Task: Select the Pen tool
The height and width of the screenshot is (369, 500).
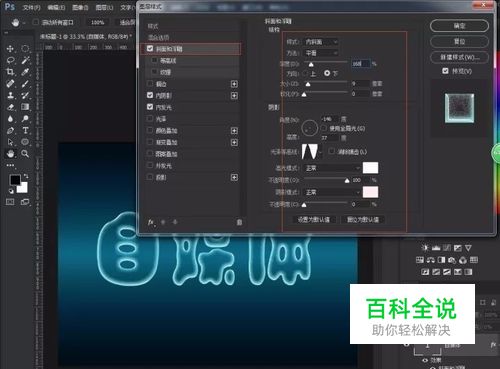Action: click(x=10, y=130)
